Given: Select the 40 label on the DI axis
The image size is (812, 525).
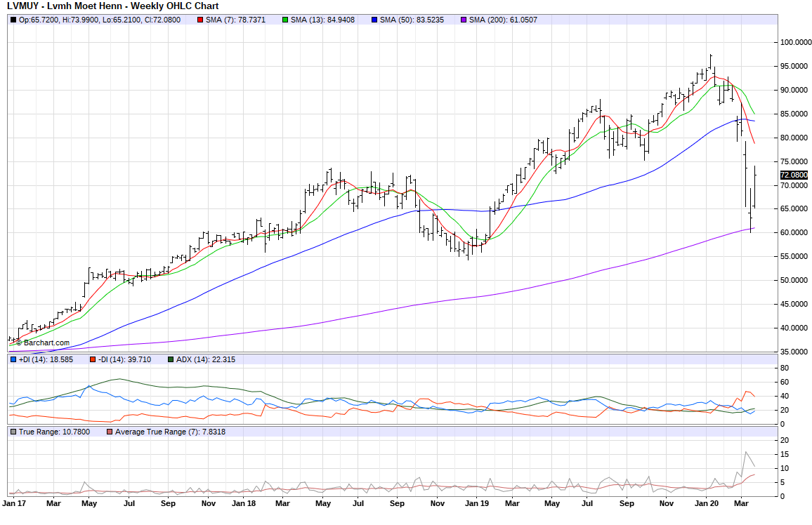Looking at the screenshot, I should (x=785, y=397).
